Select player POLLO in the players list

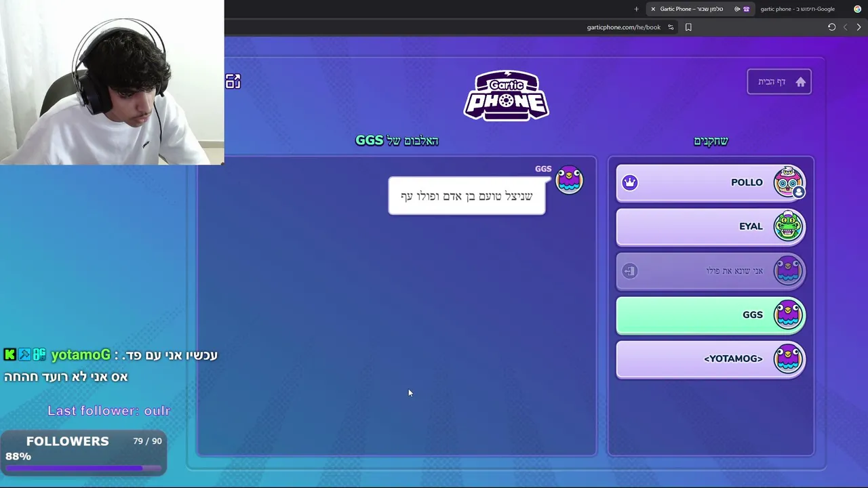[x=711, y=182]
